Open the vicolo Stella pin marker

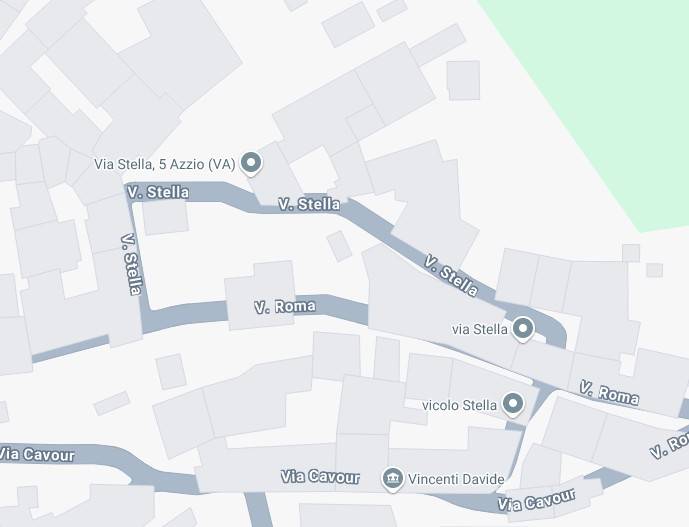pos(512,404)
